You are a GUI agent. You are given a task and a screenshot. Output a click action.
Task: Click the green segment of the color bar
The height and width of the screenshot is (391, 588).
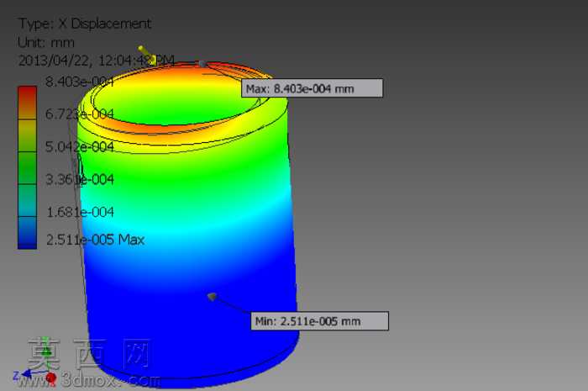click(x=28, y=168)
